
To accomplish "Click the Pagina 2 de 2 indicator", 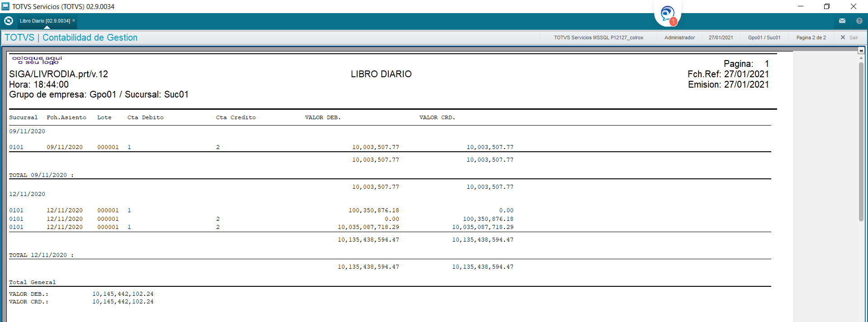I will pos(811,37).
